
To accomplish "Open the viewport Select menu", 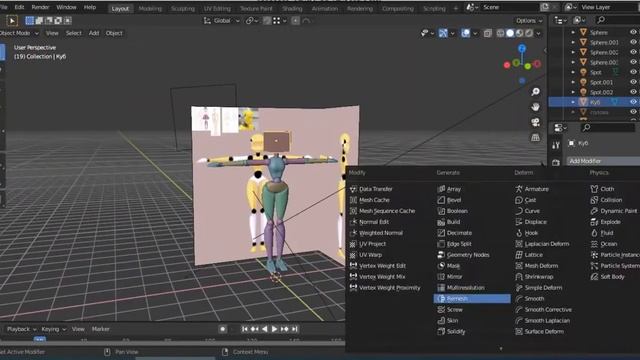I will 73,33.
